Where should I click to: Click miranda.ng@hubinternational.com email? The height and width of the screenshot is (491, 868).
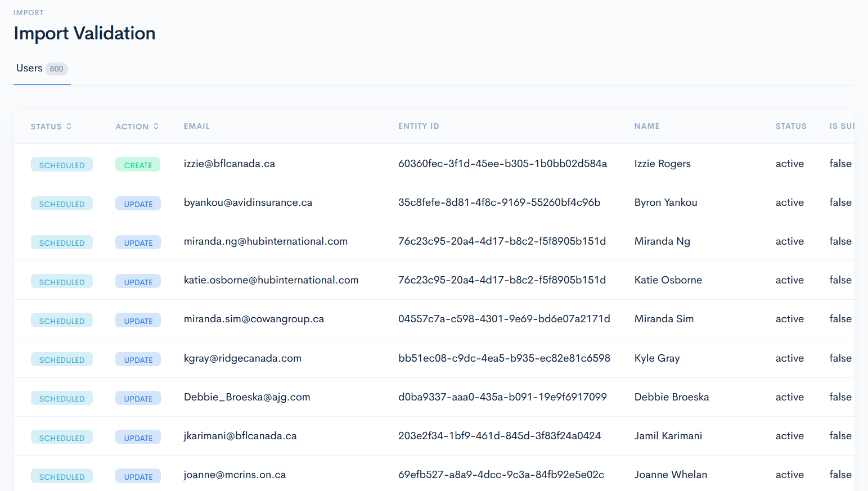click(266, 241)
